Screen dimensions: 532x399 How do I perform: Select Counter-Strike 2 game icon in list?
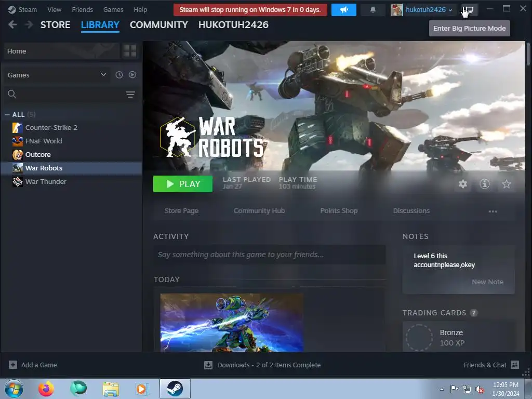pyautogui.click(x=18, y=128)
